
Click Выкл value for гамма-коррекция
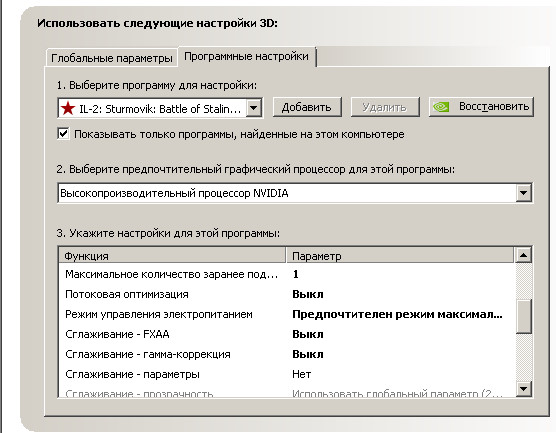click(x=308, y=354)
